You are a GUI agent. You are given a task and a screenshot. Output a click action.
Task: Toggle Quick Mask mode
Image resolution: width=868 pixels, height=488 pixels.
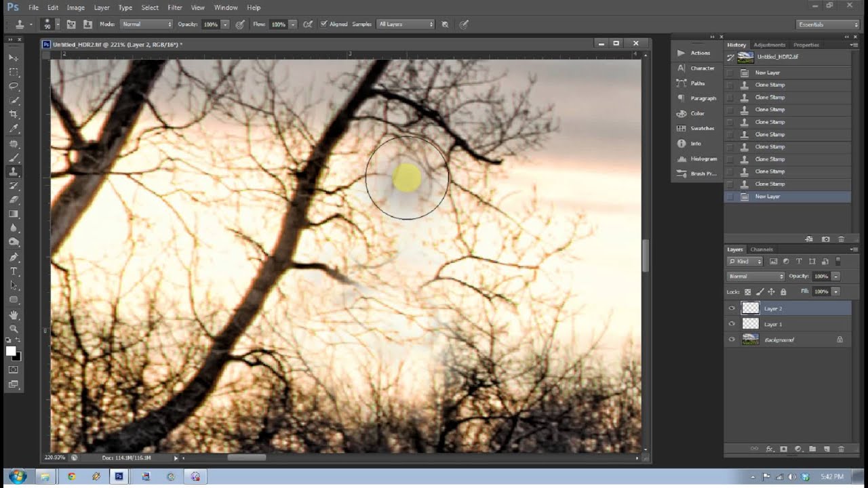(x=14, y=370)
